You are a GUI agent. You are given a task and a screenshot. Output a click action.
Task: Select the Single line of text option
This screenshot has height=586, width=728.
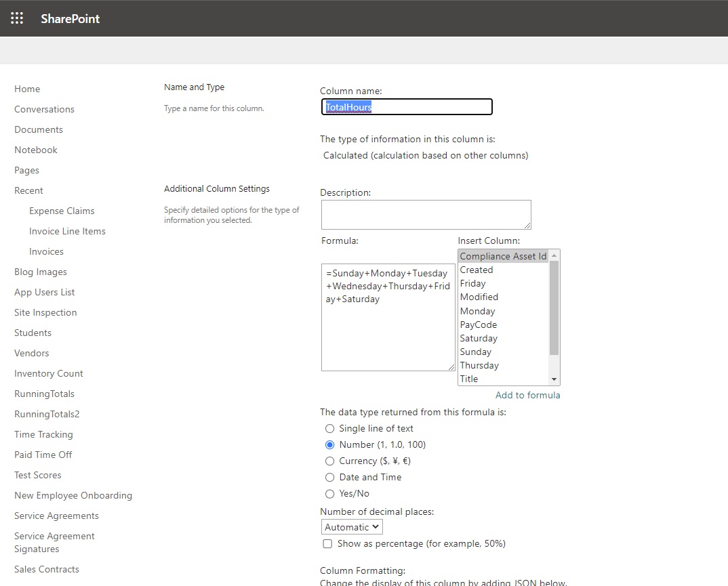click(330, 428)
